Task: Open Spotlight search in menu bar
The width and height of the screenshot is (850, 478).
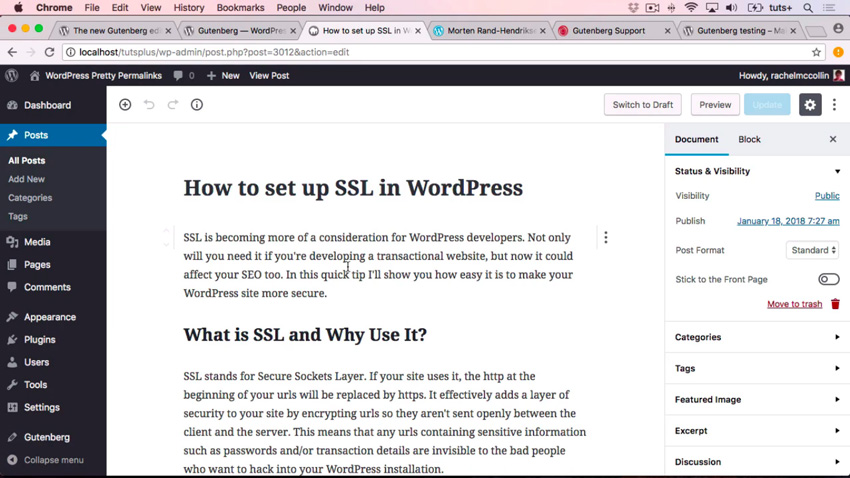Action: 808,8
